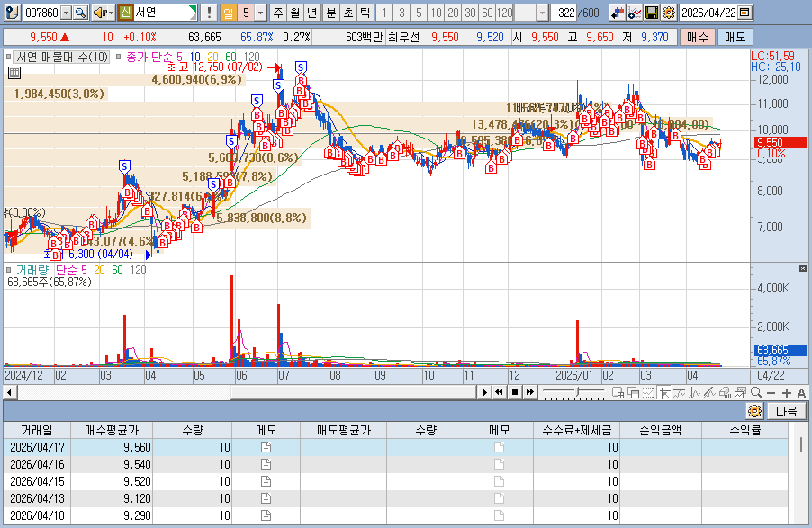
Task: Click the 매도 sell button
Action: (735, 37)
